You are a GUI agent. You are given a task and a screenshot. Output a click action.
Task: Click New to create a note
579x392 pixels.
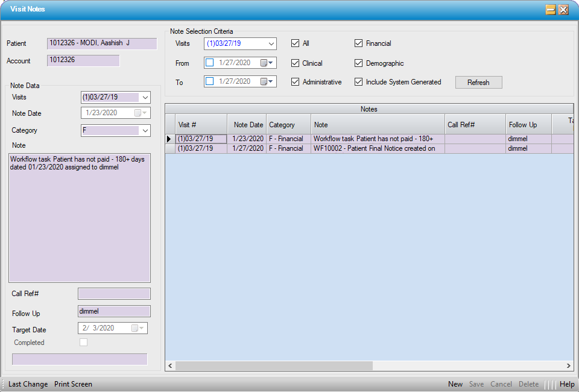[455, 384]
